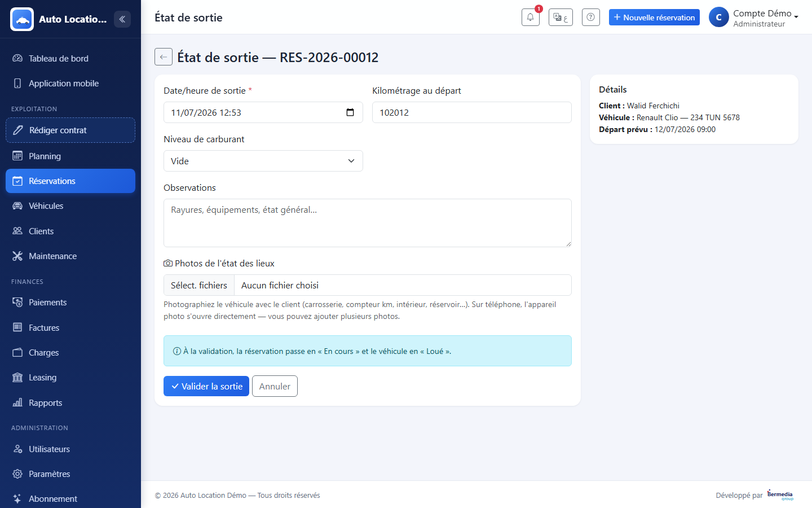Image resolution: width=812 pixels, height=508 pixels.
Task: Open the calendar picker in date field
Action: [x=350, y=112]
